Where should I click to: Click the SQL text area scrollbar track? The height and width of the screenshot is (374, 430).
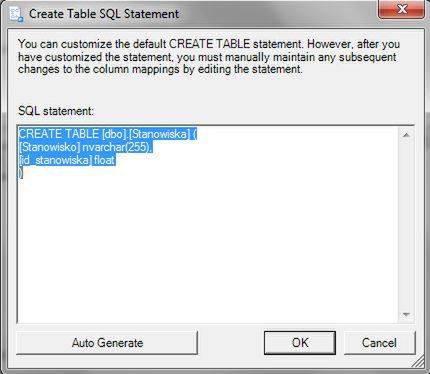pos(406,225)
